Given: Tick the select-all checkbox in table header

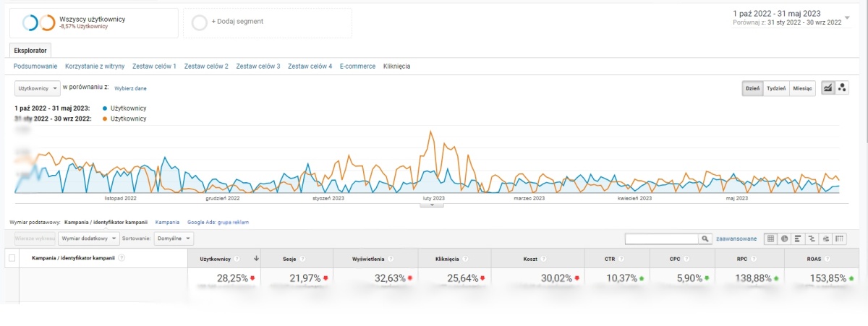Looking at the screenshot, I should click(x=11, y=258).
